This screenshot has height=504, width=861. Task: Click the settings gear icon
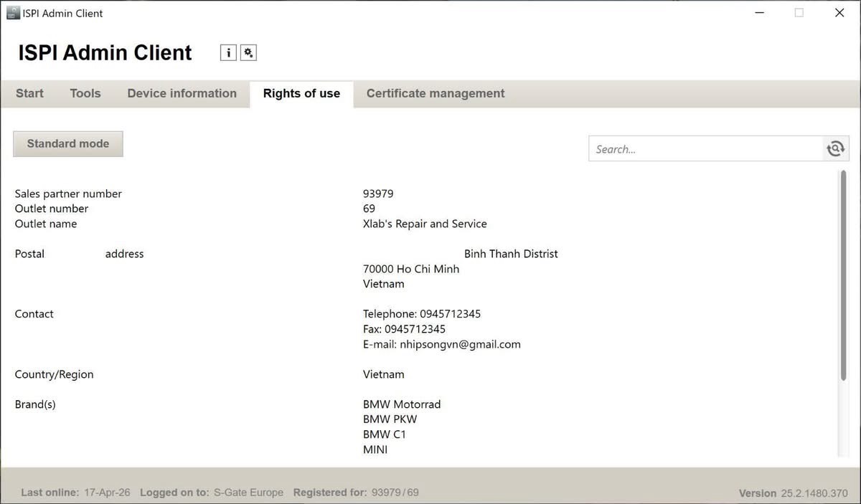click(248, 52)
